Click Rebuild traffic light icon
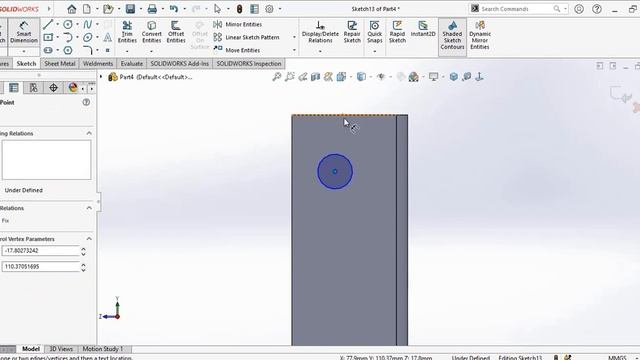This screenshot has height=360, width=640. pos(240,9)
